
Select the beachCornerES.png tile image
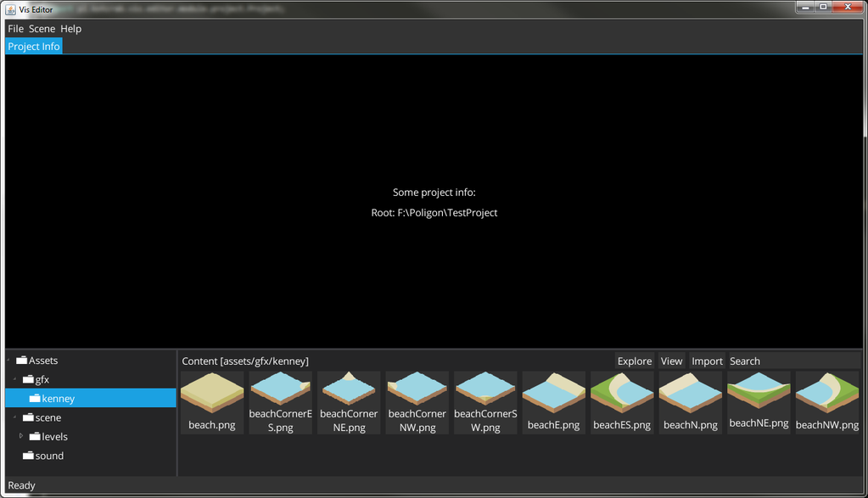pos(281,390)
